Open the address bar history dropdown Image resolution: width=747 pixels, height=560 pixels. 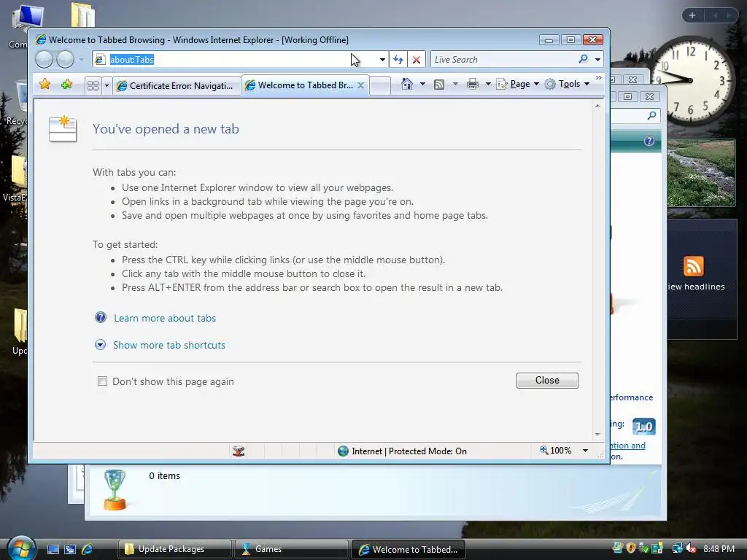click(x=382, y=60)
